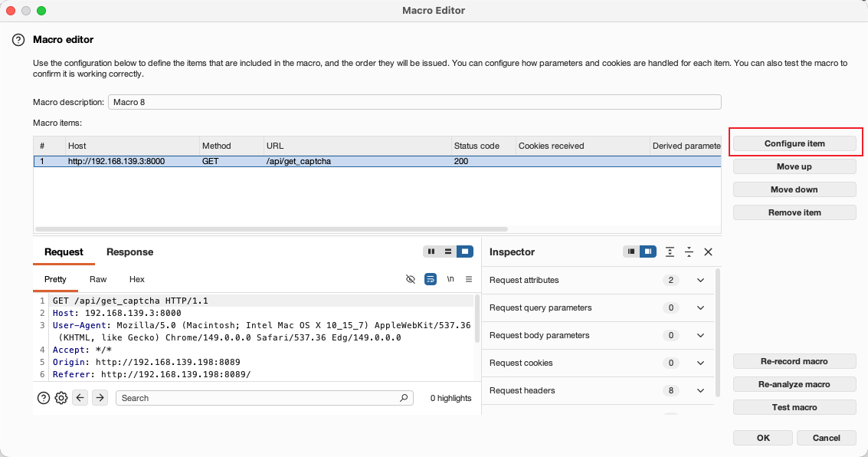Go to next search match arrow
This screenshot has height=457, width=868.
[100, 398]
